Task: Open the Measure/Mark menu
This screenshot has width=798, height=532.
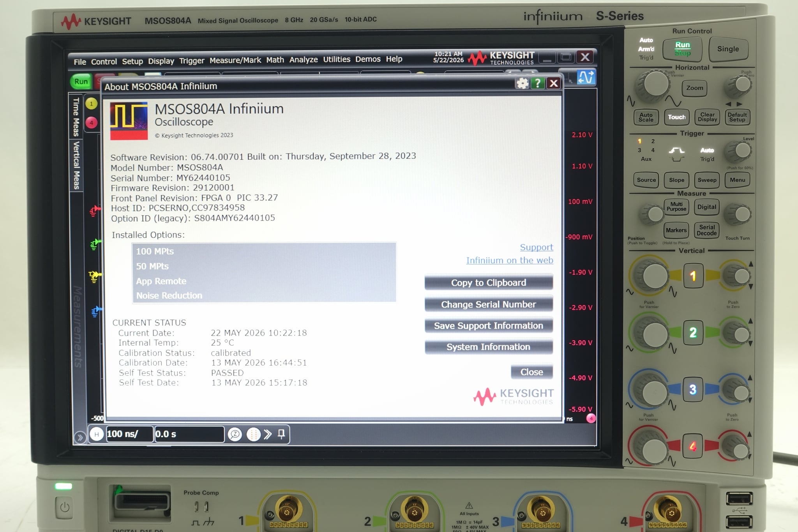Action: click(235, 60)
